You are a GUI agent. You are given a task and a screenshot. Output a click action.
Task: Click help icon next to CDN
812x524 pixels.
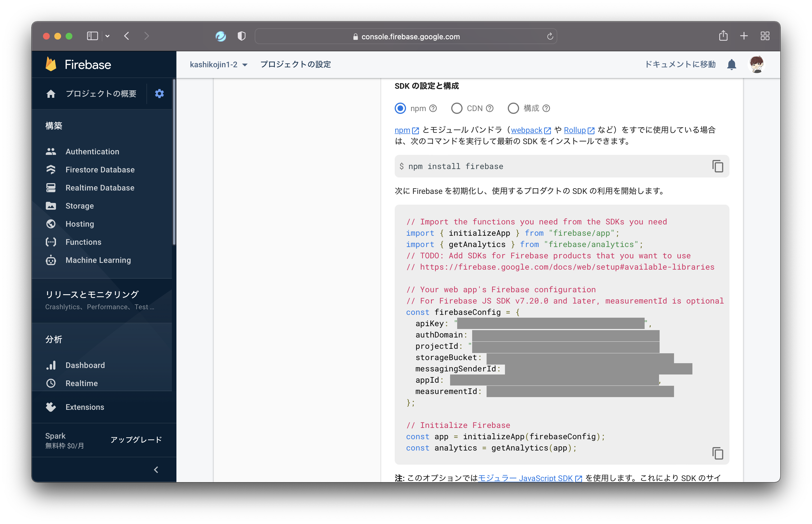[489, 108]
